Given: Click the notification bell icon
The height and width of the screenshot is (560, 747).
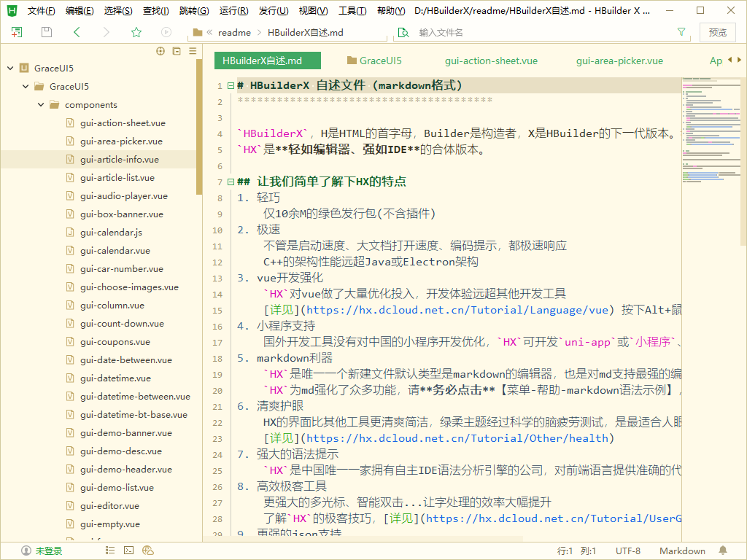Looking at the screenshot, I should tap(723, 551).
